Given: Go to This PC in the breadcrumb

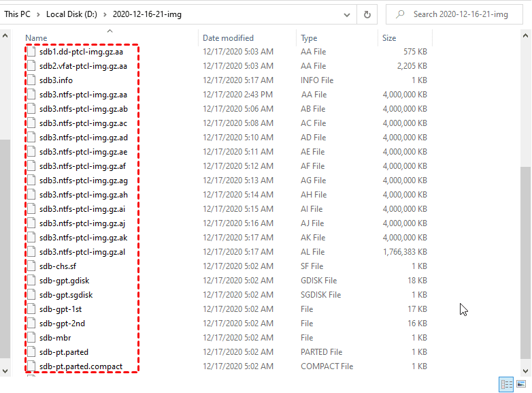Looking at the screenshot, I should point(16,14).
